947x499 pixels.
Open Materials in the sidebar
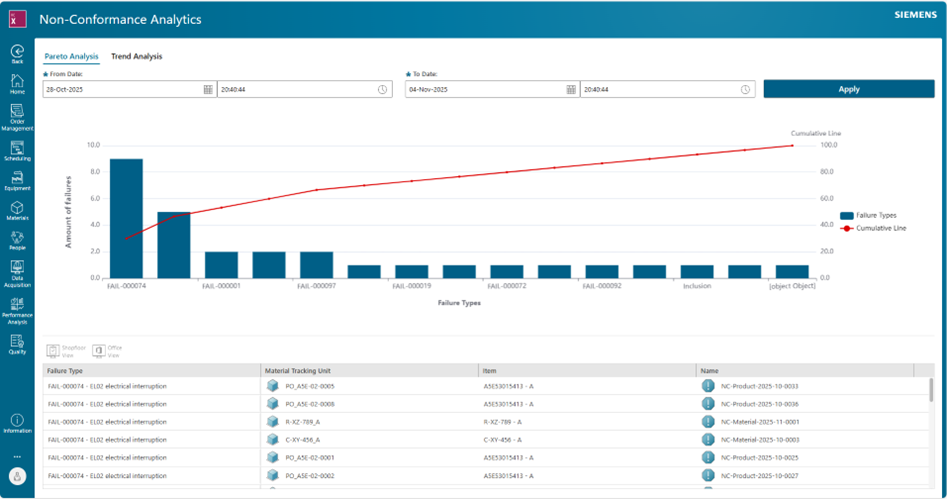pos(17,210)
